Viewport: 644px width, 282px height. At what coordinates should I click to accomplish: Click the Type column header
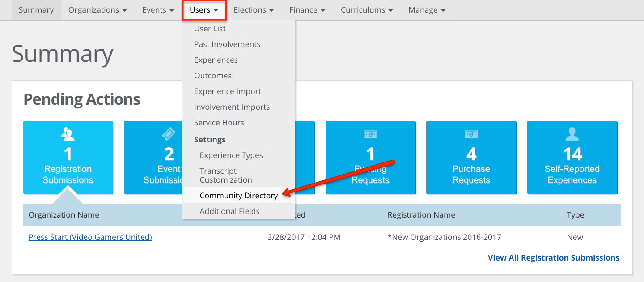click(x=576, y=215)
